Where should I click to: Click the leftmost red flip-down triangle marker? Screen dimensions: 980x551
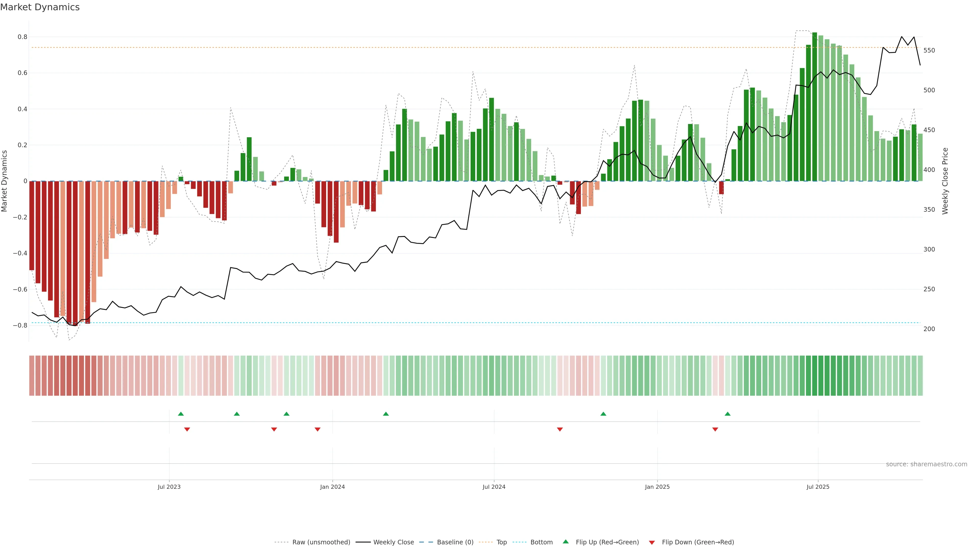point(187,429)
